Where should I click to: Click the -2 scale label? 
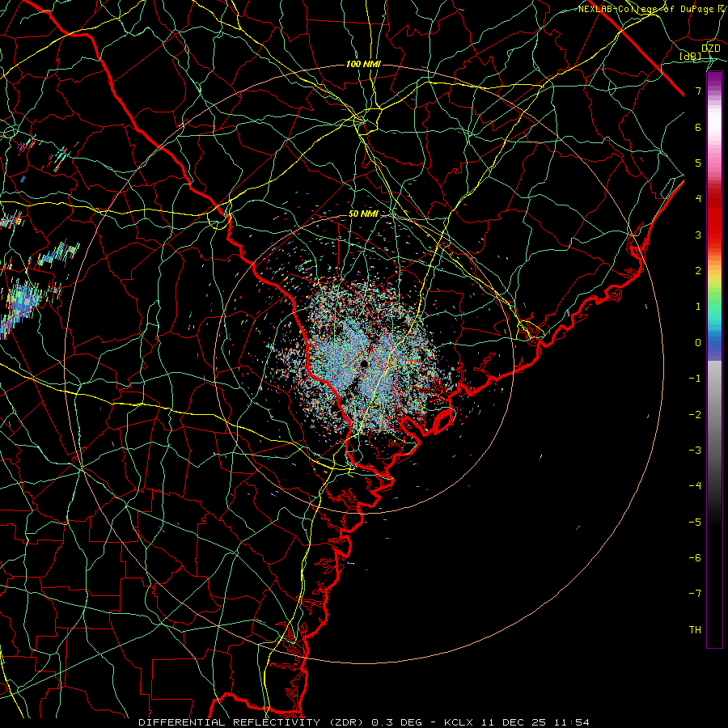point(695,415)
